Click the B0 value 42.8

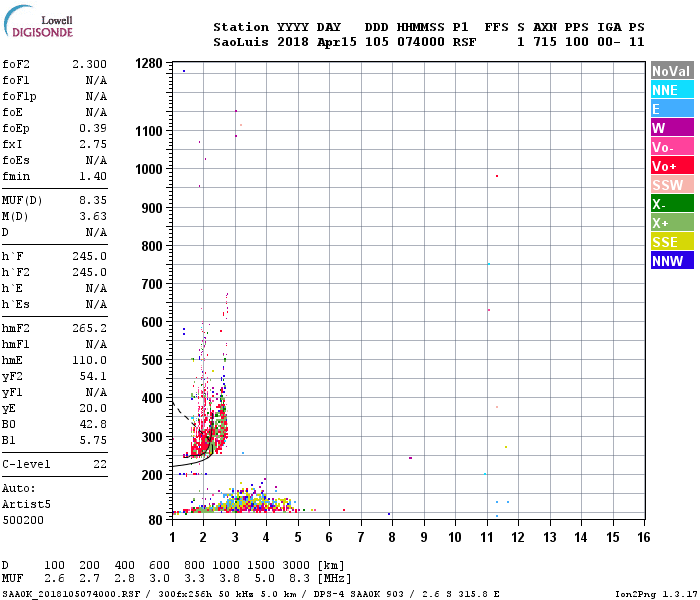[x=93, y=425]
